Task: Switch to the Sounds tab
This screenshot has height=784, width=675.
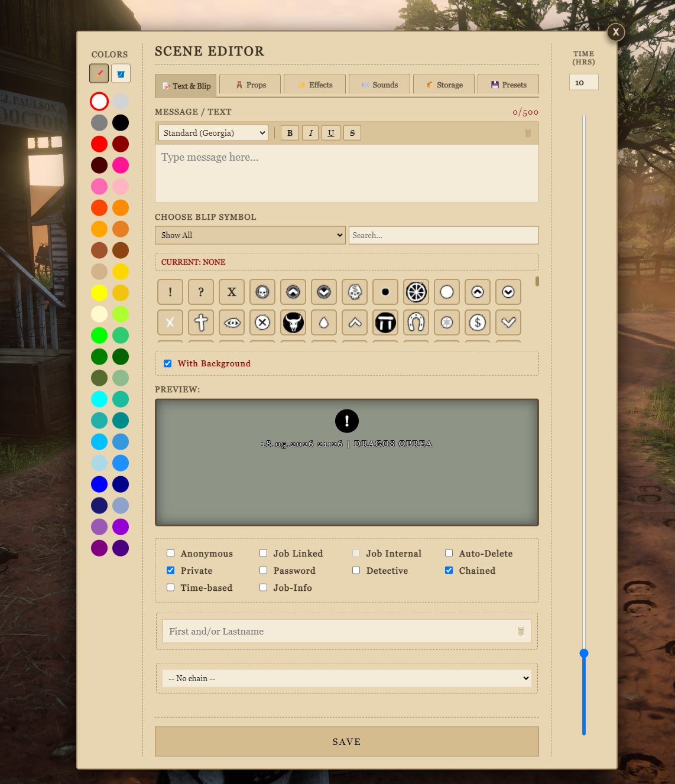Action: tap(379, 84)
